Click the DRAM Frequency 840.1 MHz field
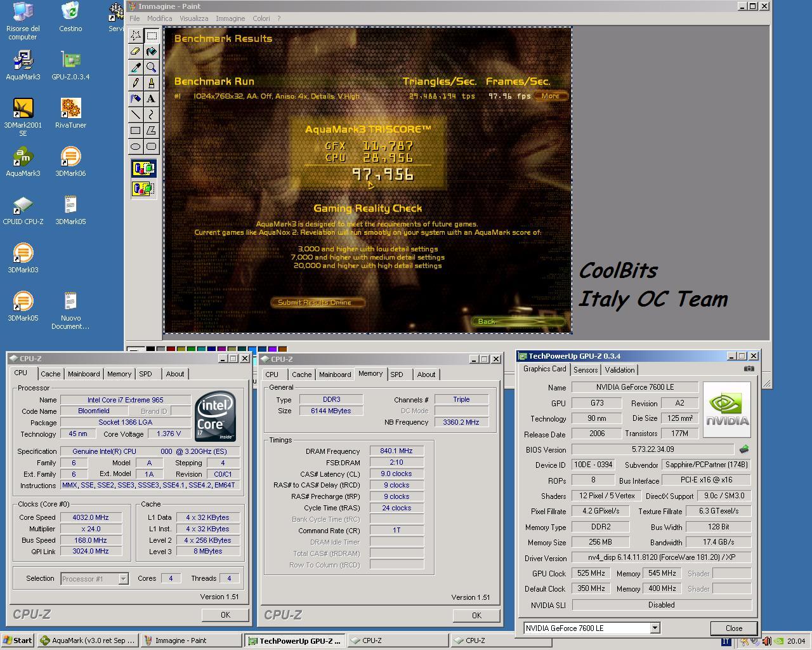Screen dimensions: 812x650 click(396, 451)
